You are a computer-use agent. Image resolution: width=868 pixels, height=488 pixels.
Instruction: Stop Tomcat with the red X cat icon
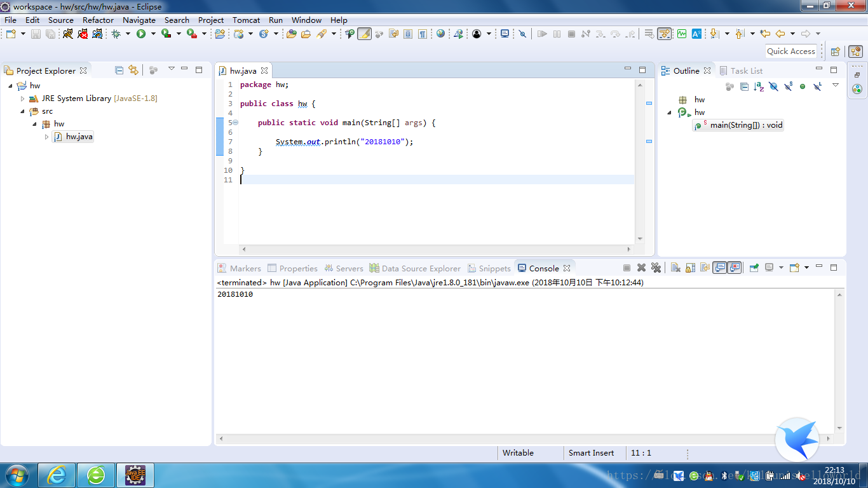click(x=83, y=34)
